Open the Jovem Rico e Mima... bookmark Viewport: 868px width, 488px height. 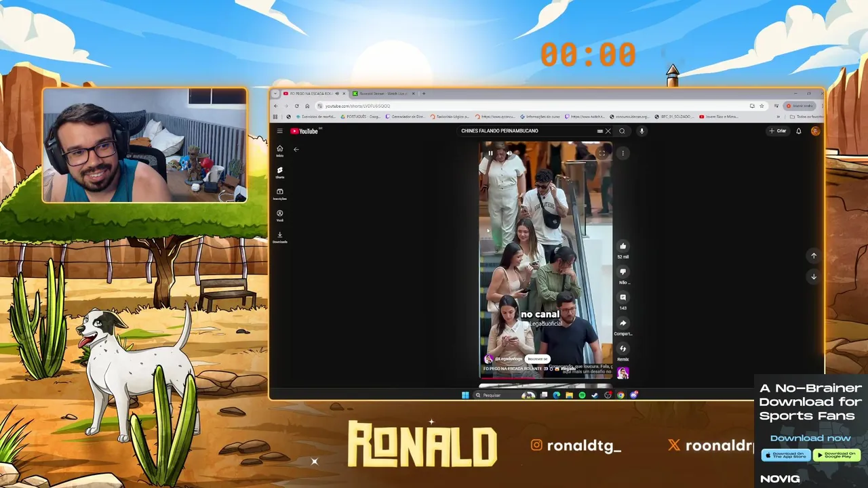pos(718,117)
